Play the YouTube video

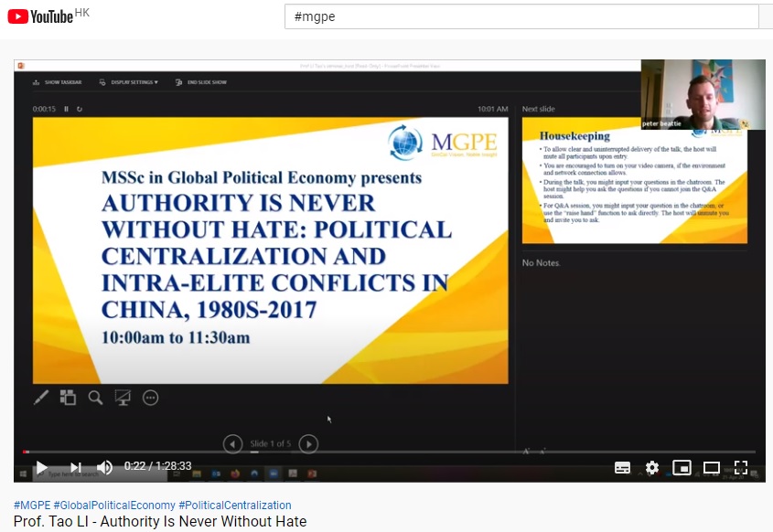[x=41, y=467]
